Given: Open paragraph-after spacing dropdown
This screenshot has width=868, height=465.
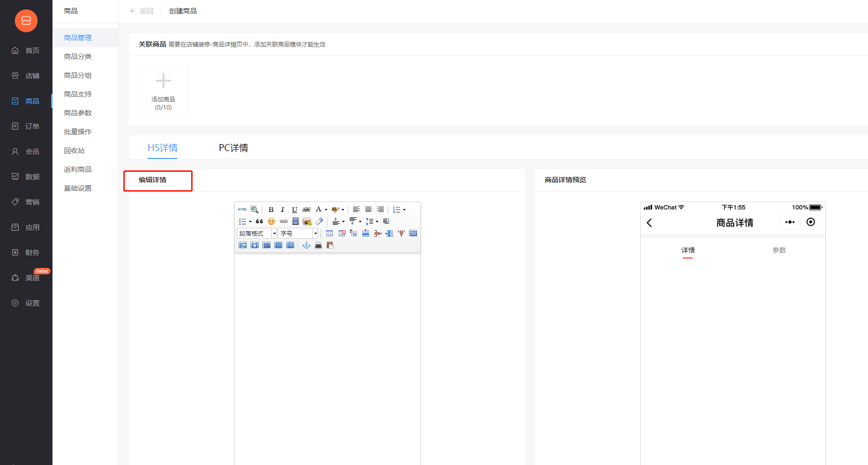Looking at the screenshot, I should click(x=360, y=221).
